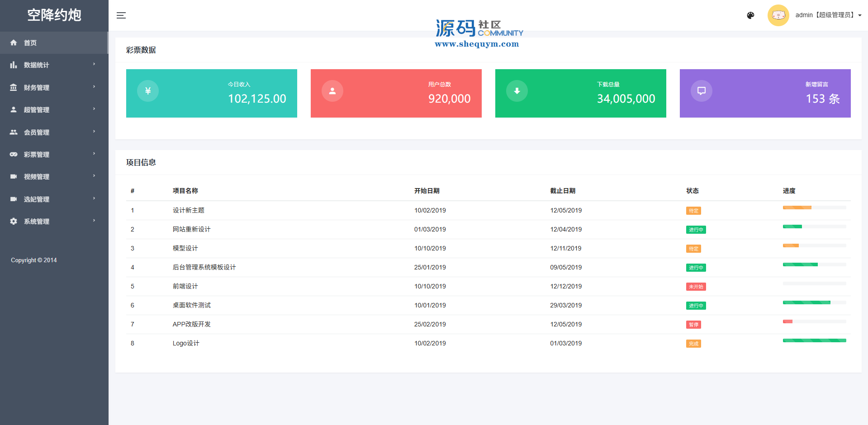Expand the 超管管理 submenu arrow
Image resolution: width=868 pixels, height=425 pixels.
pyautogui.click(x=94, y=109)
